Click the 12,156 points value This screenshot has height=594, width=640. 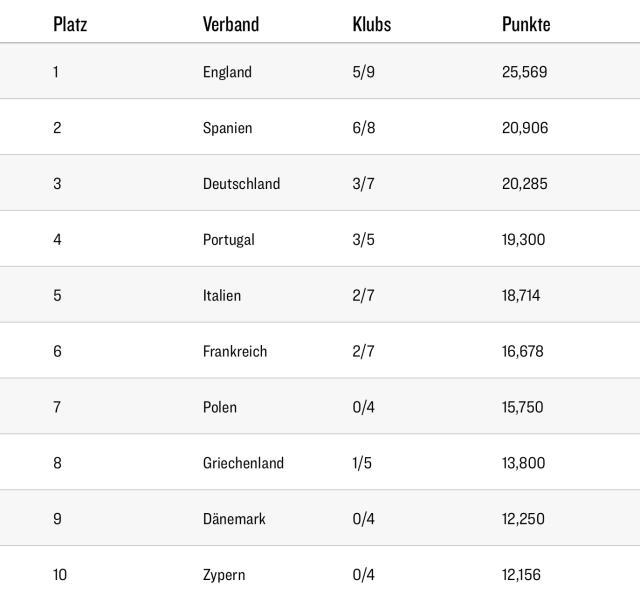[x=522, y=575]
